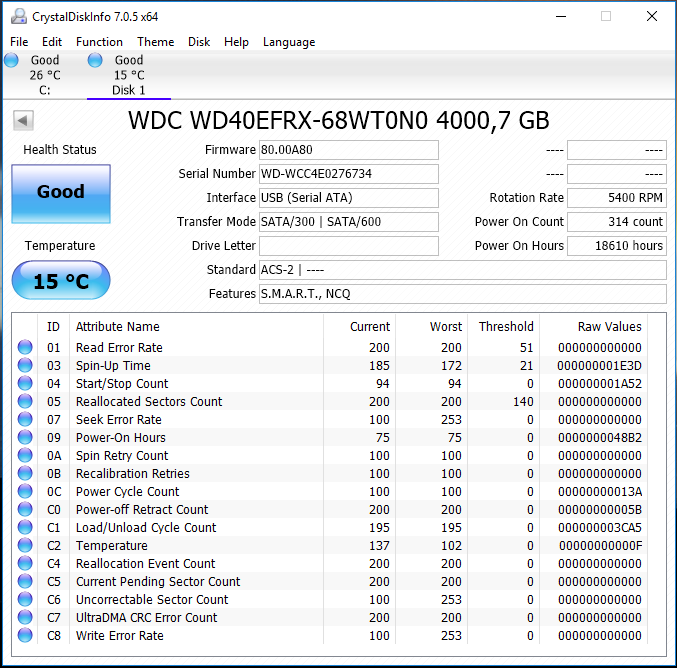Image resolution: width=677 pixels, height=668 pixels.
Task: Click the status orb for UltraDMA CRC Error Count
Action: click(25, 617)
